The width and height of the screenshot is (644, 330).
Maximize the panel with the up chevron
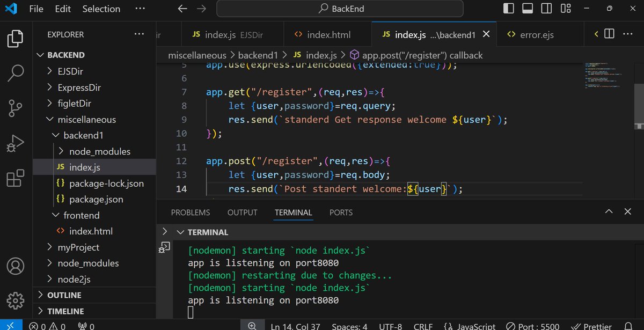tap(609, 212)
